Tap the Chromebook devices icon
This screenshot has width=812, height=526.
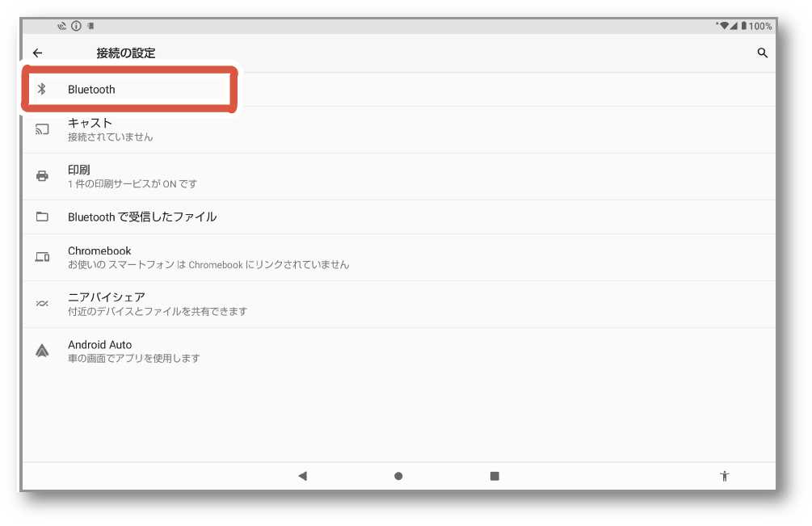43,257
